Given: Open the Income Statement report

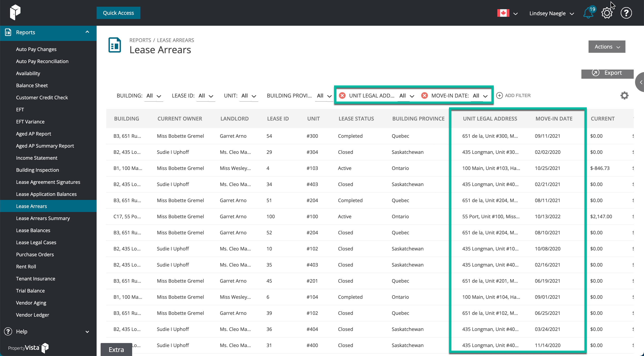Looking at the screenshot, I should coord(37,158).
